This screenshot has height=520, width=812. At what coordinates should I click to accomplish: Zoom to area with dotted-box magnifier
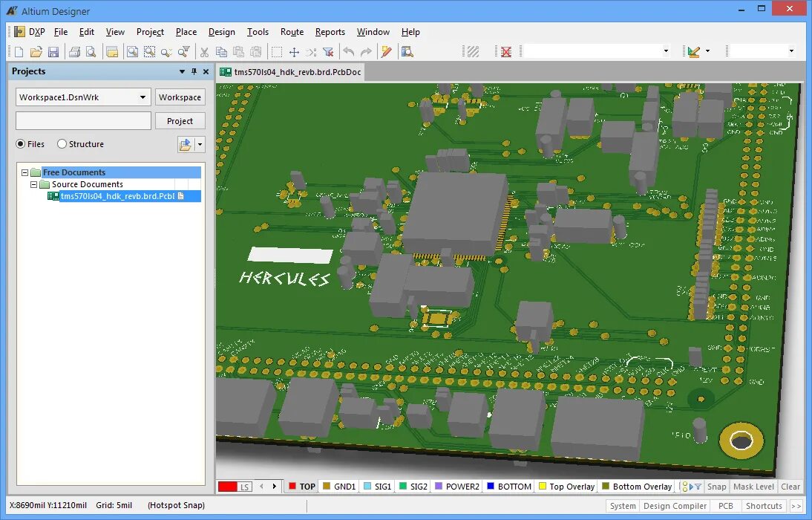(150, 52)
